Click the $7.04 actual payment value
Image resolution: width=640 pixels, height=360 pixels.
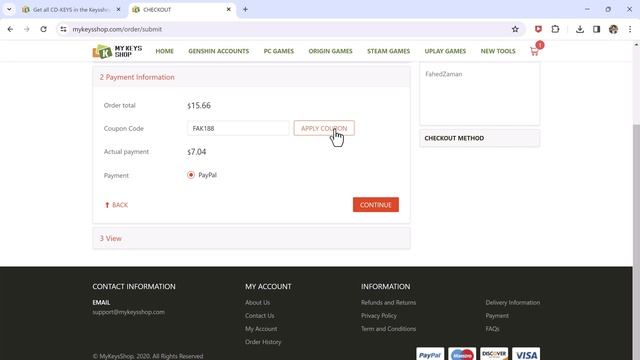(197, 152)
